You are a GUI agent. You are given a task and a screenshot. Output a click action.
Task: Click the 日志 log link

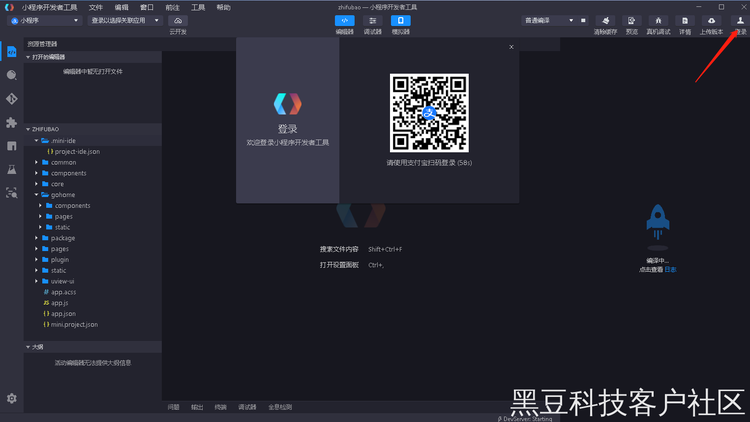point(671,270)
